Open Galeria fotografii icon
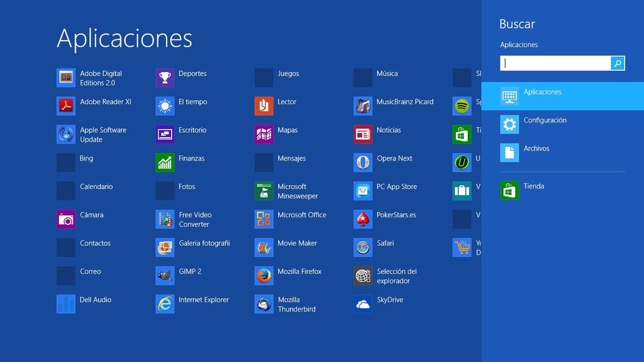 pyautogui.click(x=165, y=247)
